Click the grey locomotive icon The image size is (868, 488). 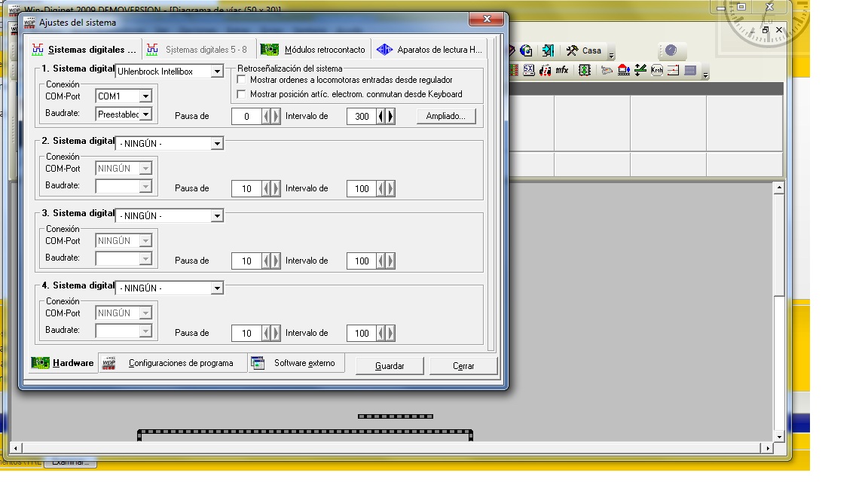click(607, 70)
